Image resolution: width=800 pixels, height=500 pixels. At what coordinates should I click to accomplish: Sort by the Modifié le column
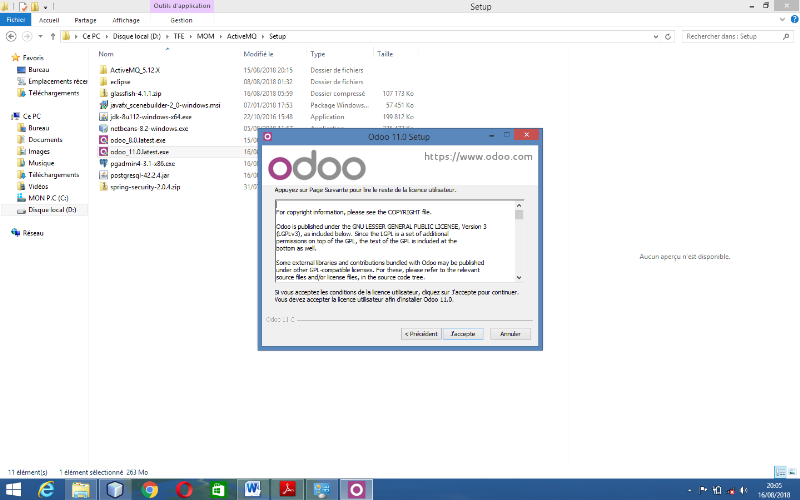pos(258,54)
